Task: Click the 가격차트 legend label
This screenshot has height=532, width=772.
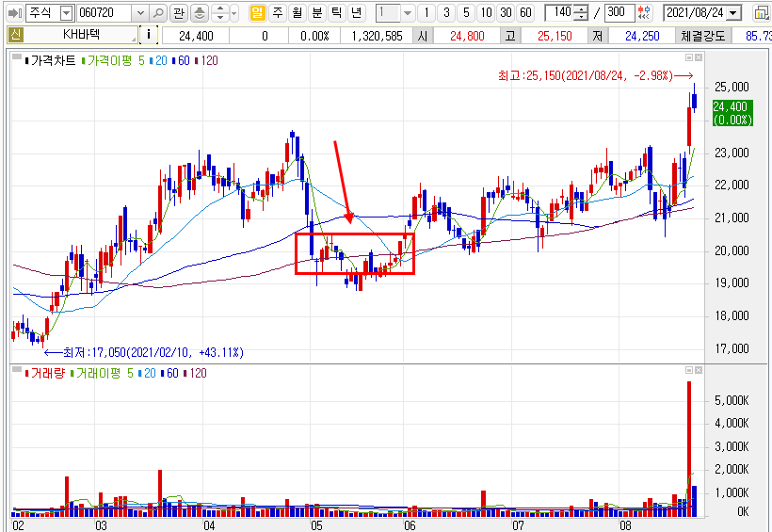Action: (x=53, y=60)
